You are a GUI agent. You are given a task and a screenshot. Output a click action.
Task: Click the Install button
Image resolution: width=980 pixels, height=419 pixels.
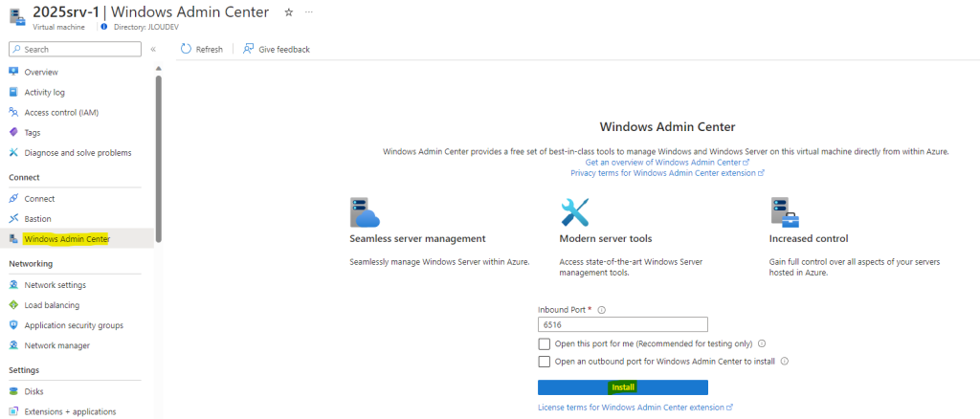coord(622,387)
